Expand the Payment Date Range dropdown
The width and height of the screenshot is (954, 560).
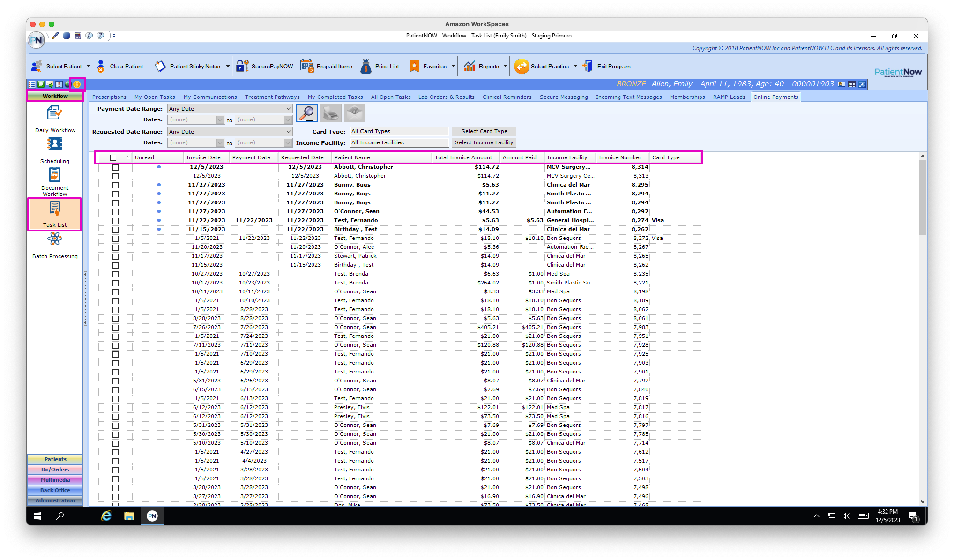(x=288, y=109)
